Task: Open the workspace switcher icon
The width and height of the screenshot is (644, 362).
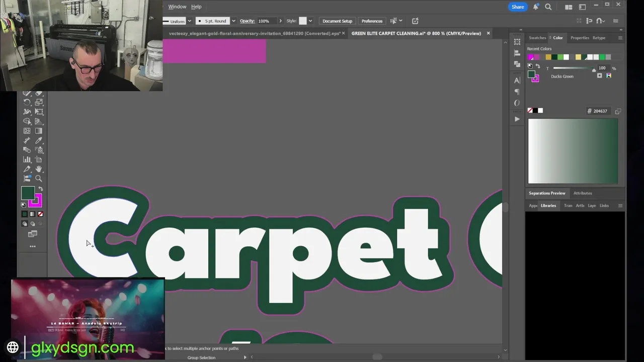Action: 582,7
